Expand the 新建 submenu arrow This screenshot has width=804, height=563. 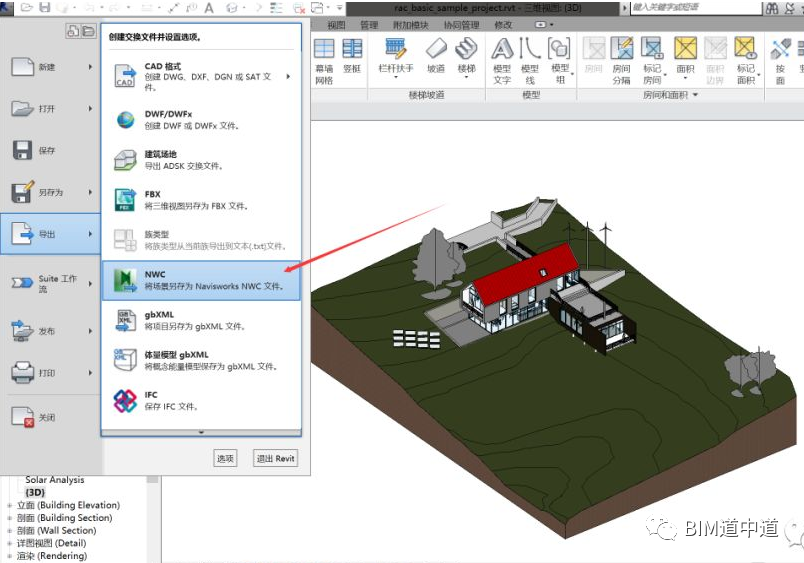pos(90,67)
